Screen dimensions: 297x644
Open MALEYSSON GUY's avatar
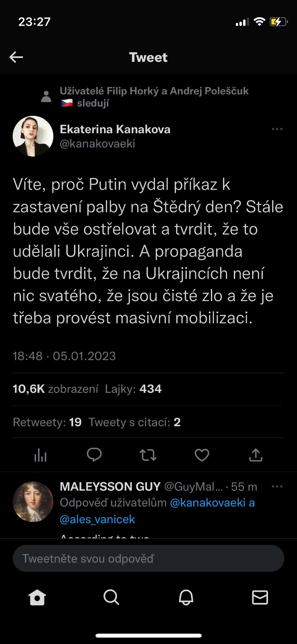click(x=33, y=502)
